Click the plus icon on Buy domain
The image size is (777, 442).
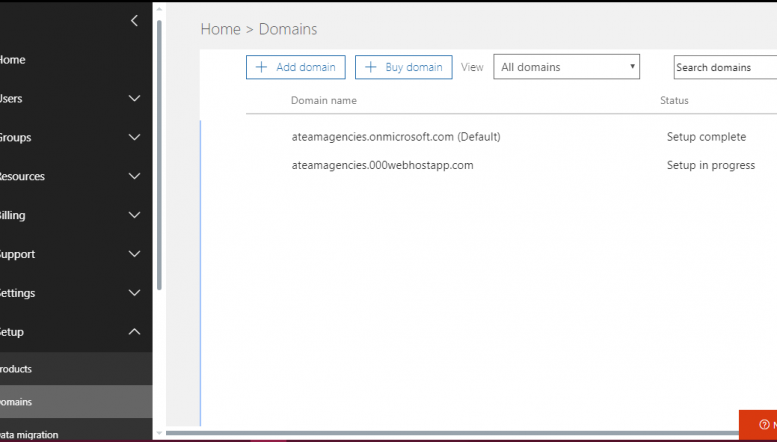[x=371, y=67]
